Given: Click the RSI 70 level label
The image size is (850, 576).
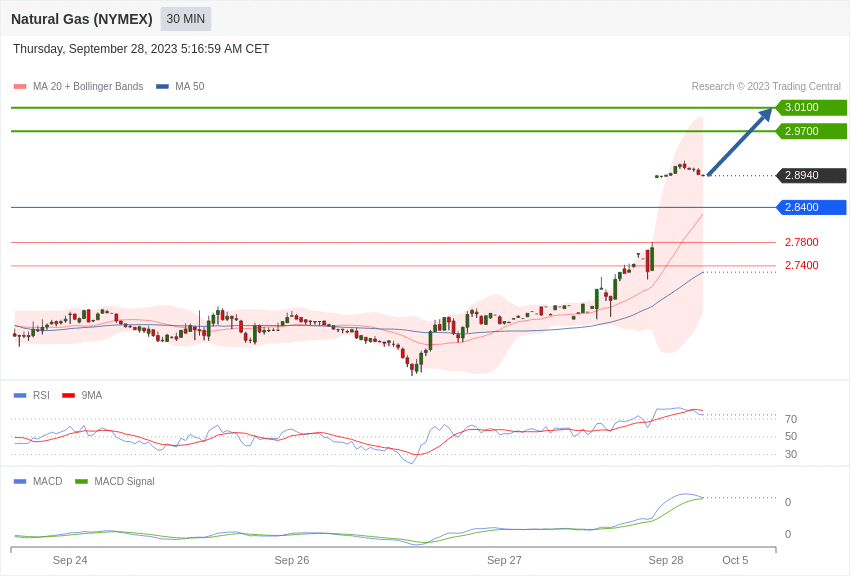Looking at the screenshot, I should [x=791, y=419].
